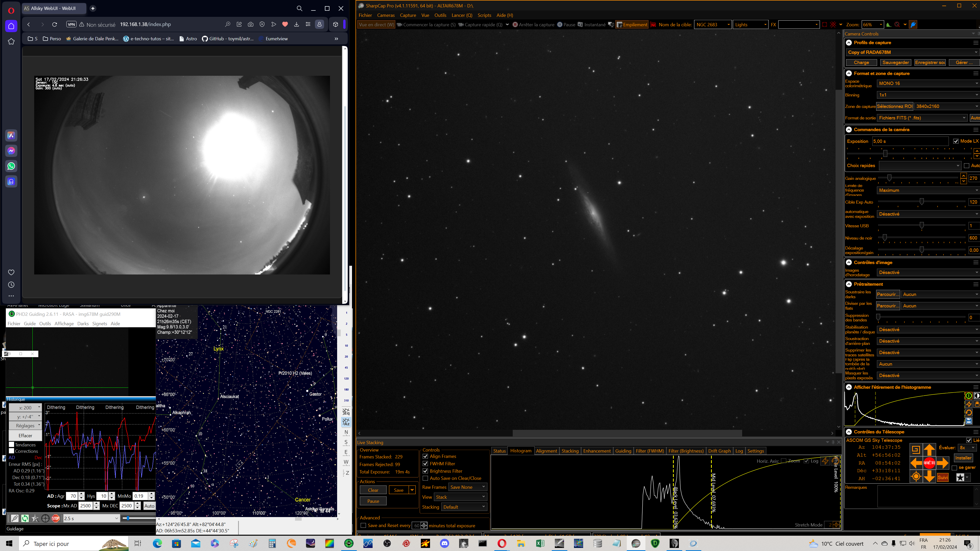
Task: Click the PHD2 red STOP icon
Action: pyautogui.click(x=56, y=518)
